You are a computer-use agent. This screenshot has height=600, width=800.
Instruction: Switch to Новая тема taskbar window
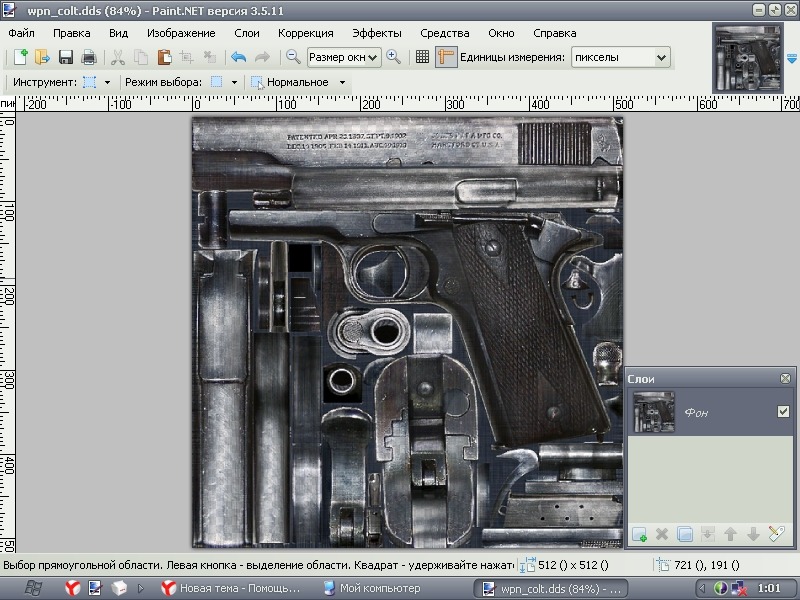point(231,588)
